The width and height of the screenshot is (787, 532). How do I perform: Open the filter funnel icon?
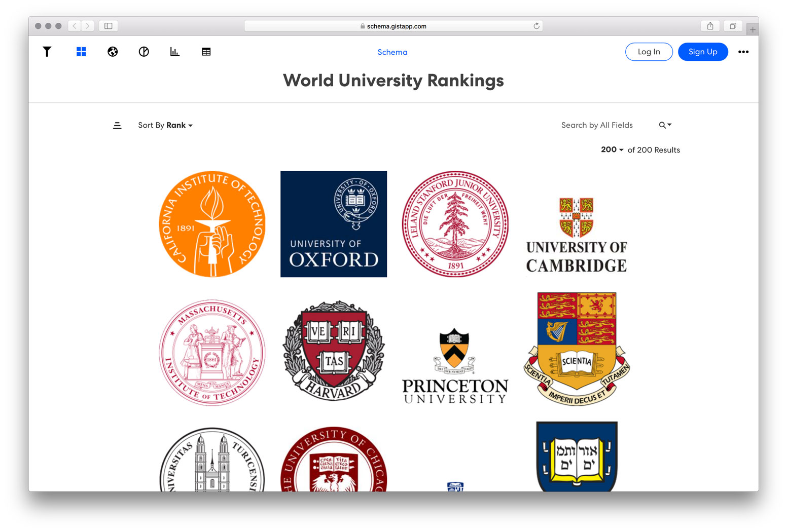pyautogui.click(x=47, y=52)
